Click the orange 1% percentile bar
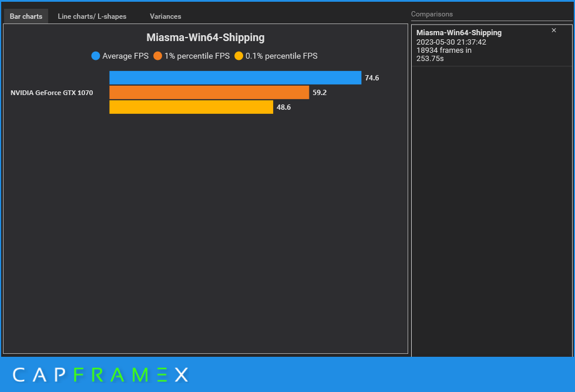This screenshot has width=575, height=392. pos(209,92)
